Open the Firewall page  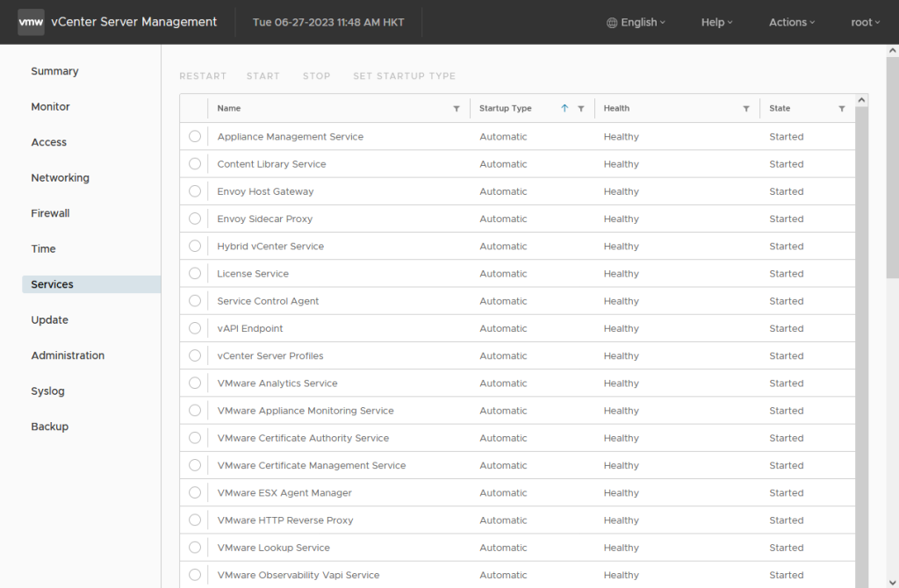coord(50,213)
